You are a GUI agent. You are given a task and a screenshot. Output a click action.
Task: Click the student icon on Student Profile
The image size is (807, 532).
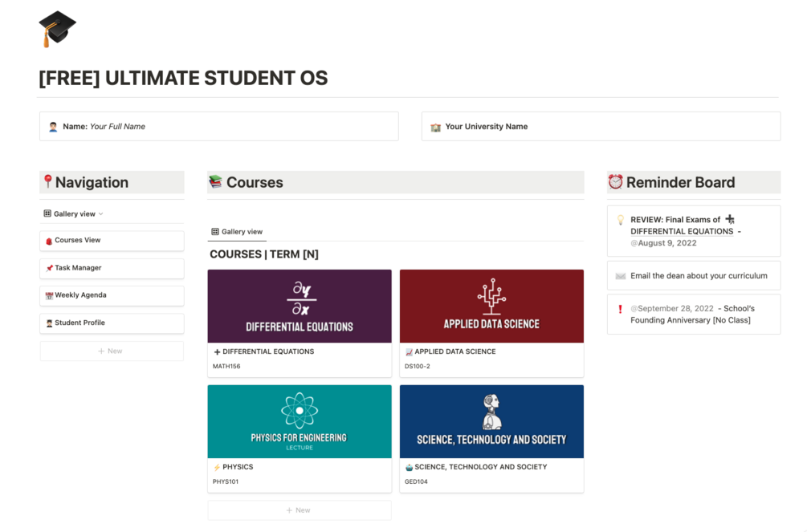(49, 323)
